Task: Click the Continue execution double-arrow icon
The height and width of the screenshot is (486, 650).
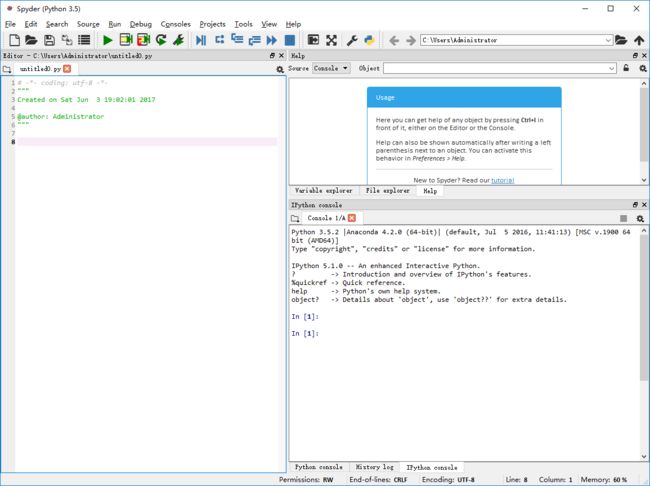Action: [272, 40]
